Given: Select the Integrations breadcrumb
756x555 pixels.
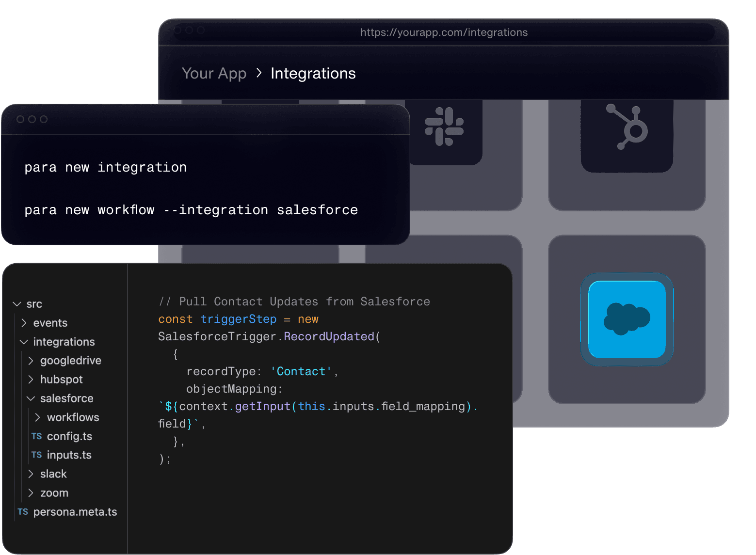Looking at the screenshot, I should 313,73.
